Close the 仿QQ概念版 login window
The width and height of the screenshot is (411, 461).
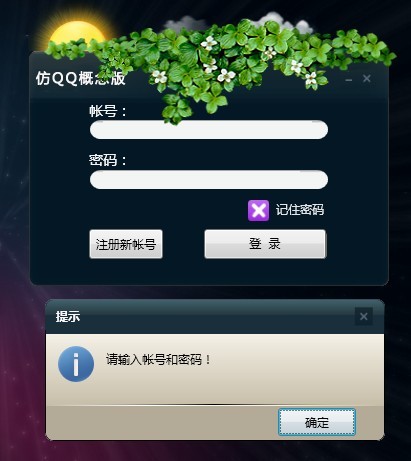[x=367, y=79]
